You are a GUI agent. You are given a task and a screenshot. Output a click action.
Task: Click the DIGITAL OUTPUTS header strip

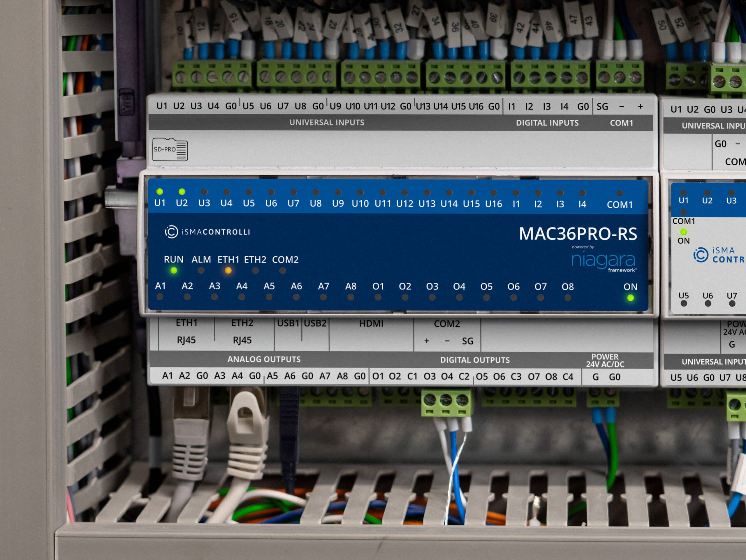pos(475,360)
